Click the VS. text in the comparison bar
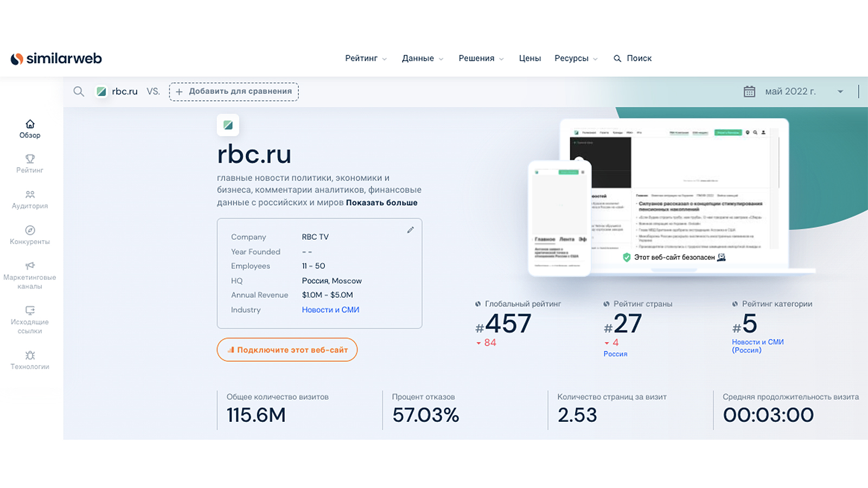This screenshot has width=868, height=488. pyautogui.click(x=154, y=92)
